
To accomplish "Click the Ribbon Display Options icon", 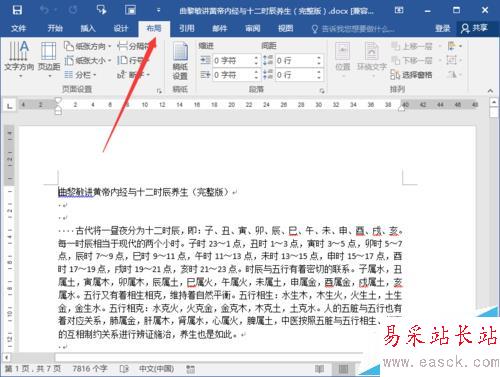I will (399, 10).
